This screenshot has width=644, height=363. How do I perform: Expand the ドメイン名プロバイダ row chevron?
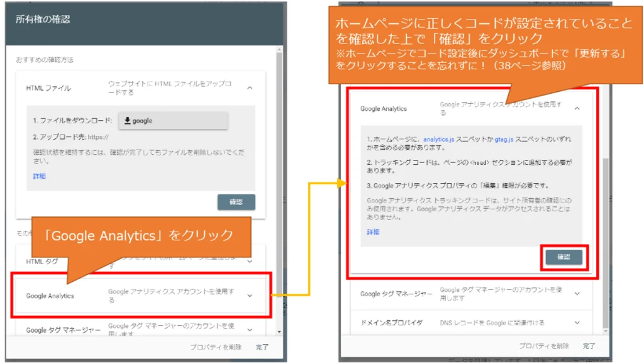coord(577,323)
